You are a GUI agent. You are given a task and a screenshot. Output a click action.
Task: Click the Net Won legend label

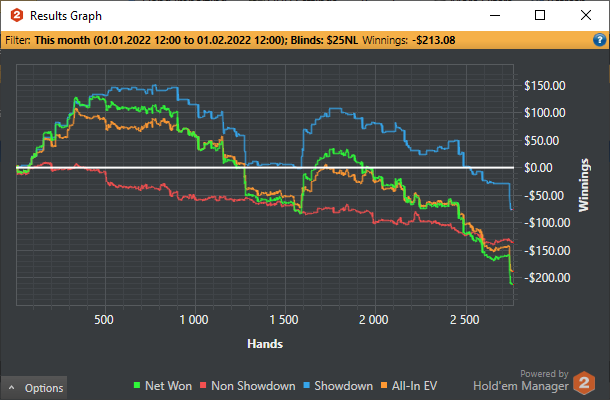point(168,386)
